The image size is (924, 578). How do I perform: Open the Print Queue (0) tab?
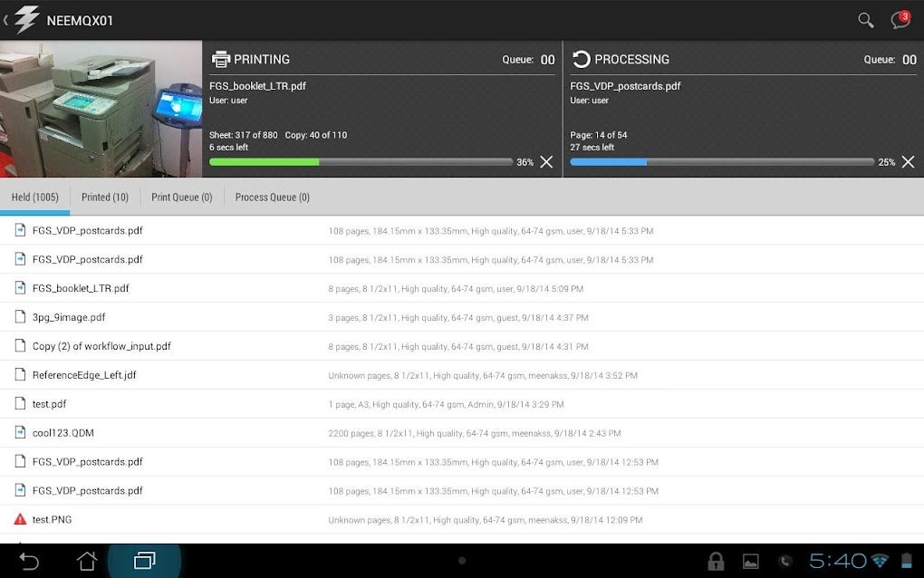tap(181, 197)
